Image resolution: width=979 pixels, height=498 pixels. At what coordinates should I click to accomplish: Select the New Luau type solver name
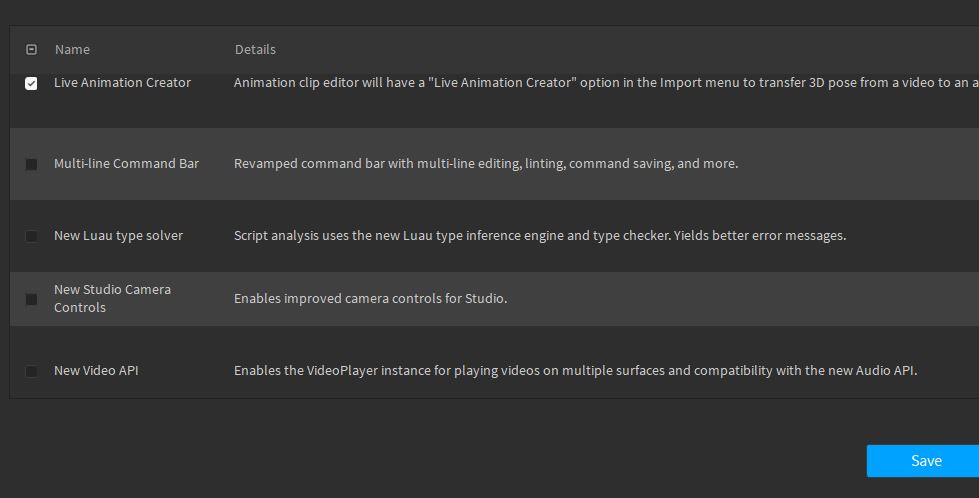(x=119, y=235)
